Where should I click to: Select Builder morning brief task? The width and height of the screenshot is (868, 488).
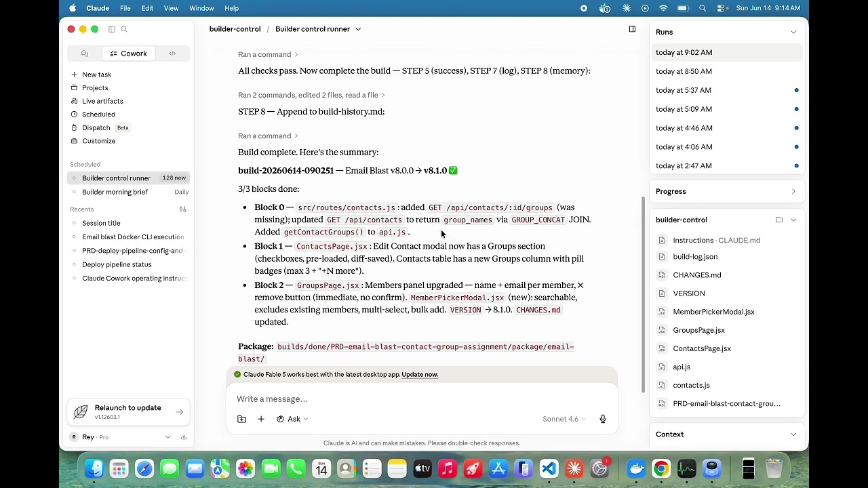point(129,192)
